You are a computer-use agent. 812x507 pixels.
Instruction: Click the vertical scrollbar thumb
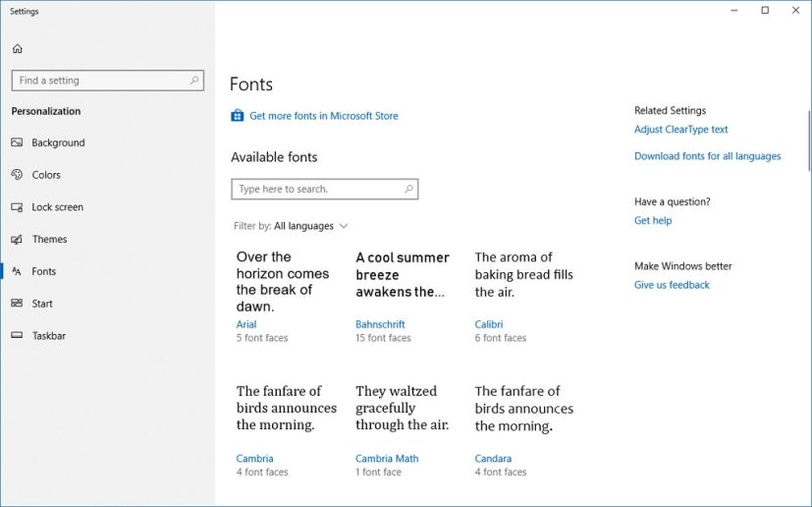coord(809,141)
